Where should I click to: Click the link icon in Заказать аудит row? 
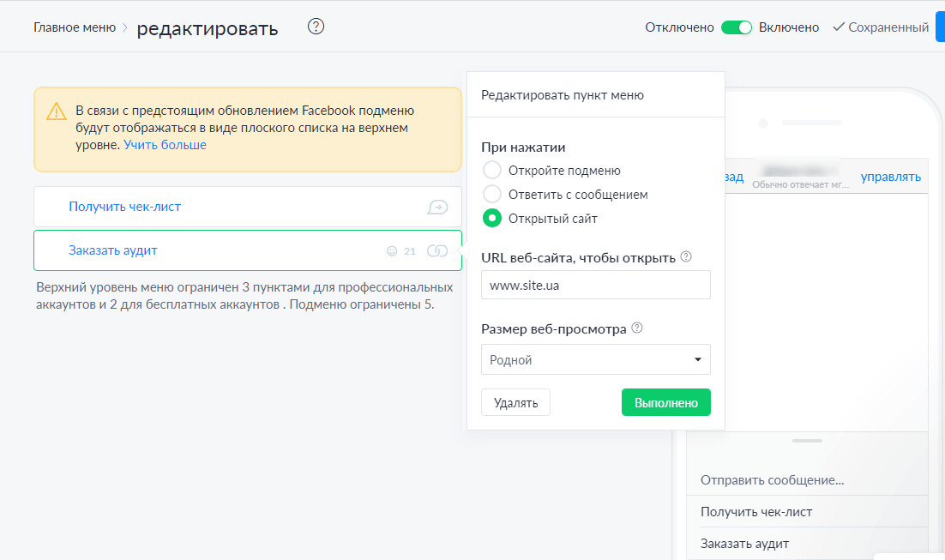pyautogui.click(x=437, y=250)
